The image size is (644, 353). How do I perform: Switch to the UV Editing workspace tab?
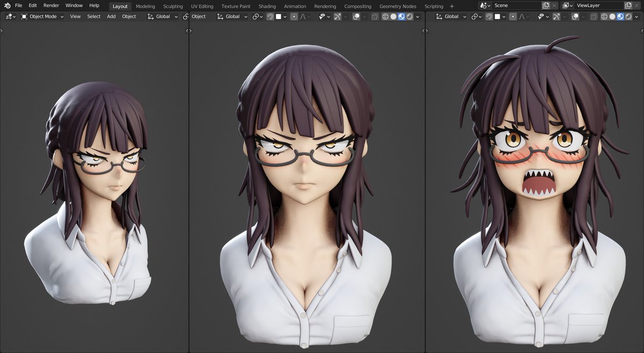(x=202, y=6)
